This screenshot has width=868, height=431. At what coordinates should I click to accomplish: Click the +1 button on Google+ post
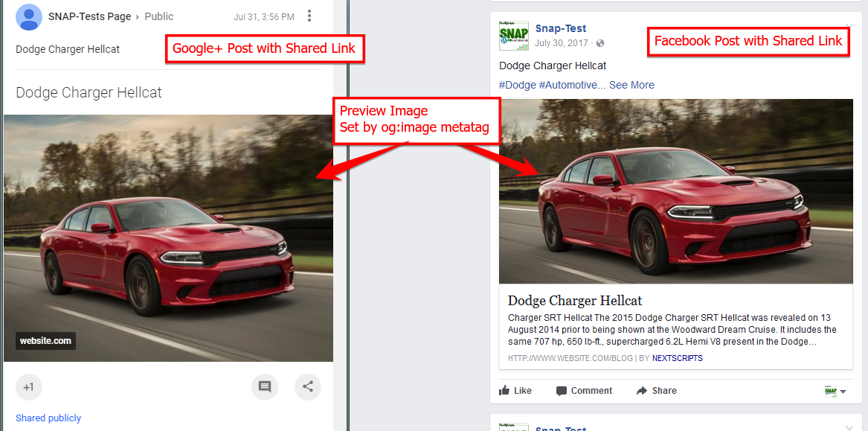(29, 386)
